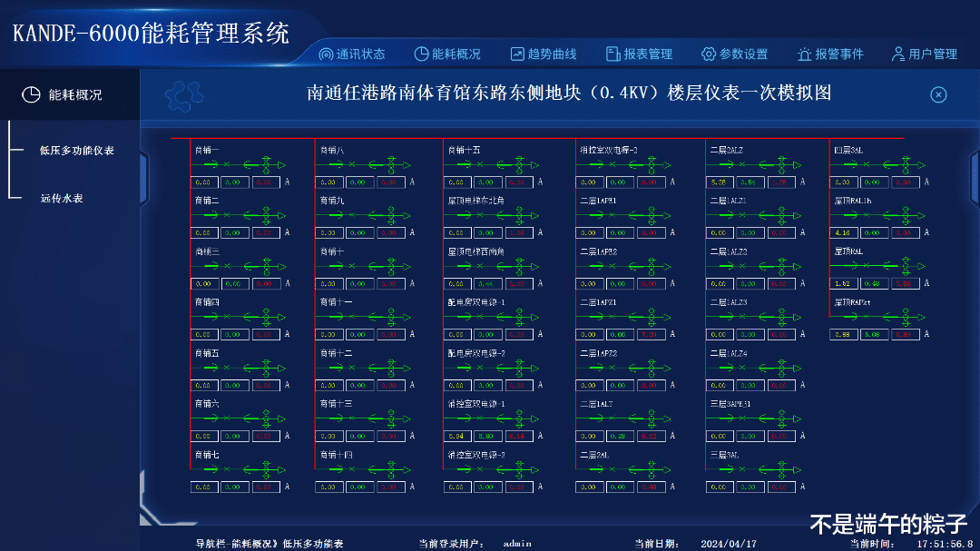980x551 pixels.
Task: Select the 二层1ALZ1 feeder label
Action: [x=729, y=201]
